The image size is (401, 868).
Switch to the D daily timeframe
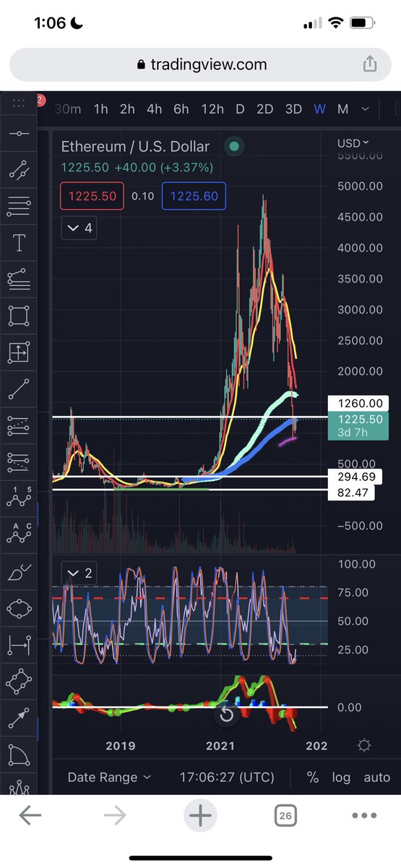click(x=240, y=109)
